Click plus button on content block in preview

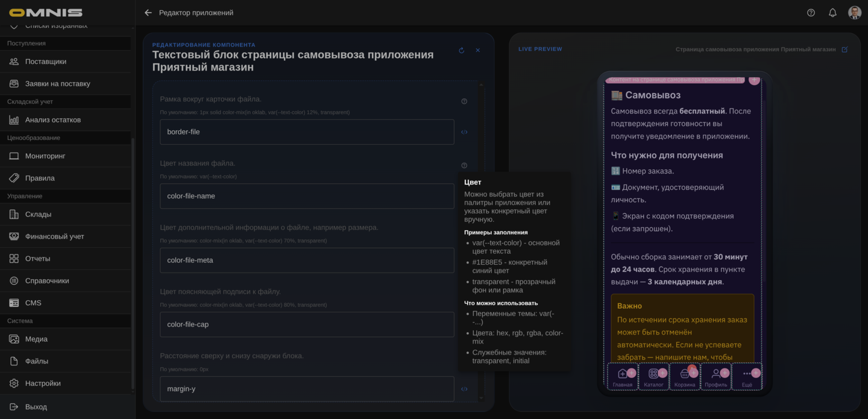754,80
